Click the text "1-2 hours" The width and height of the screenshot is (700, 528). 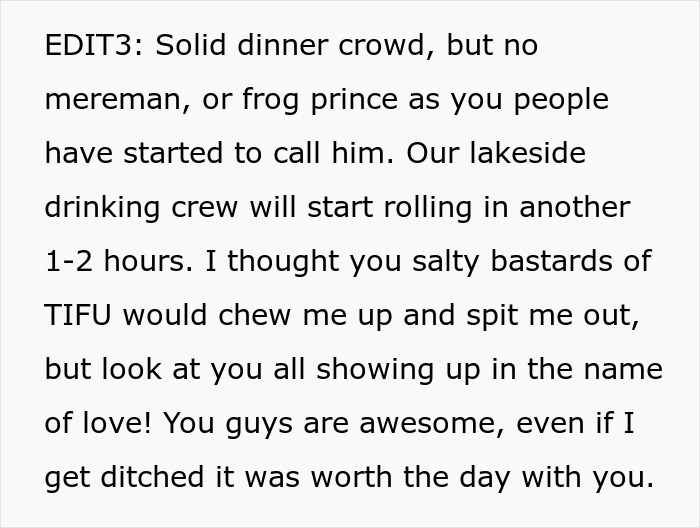[x=108, y=262]
